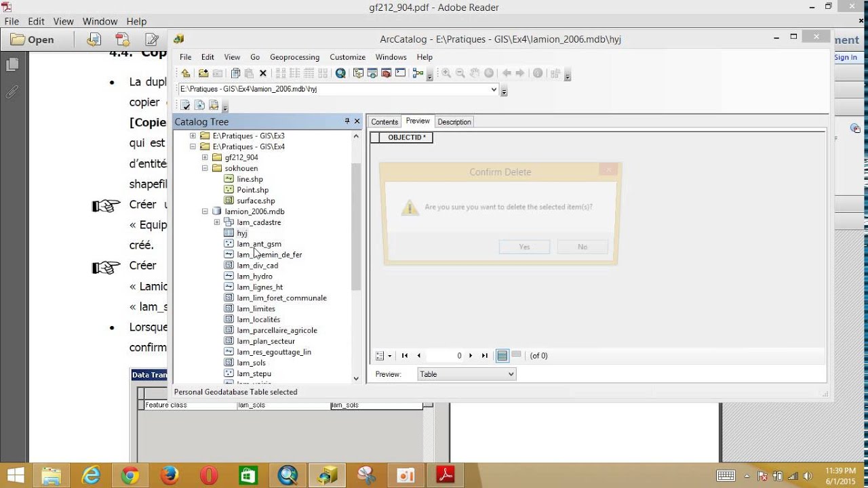This screenshot has width=868, height=488.
Task: Open the location path dropdown
Action: pos(494,89)
